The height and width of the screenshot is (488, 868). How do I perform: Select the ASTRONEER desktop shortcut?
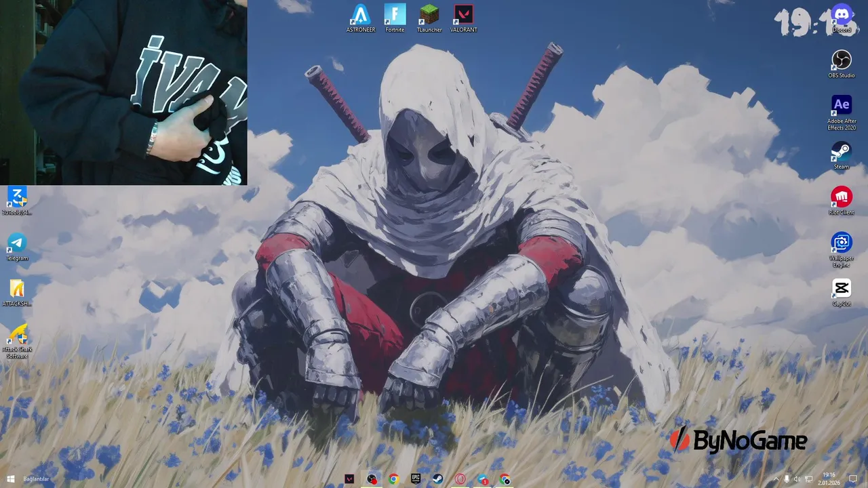[x=361, y=18]
